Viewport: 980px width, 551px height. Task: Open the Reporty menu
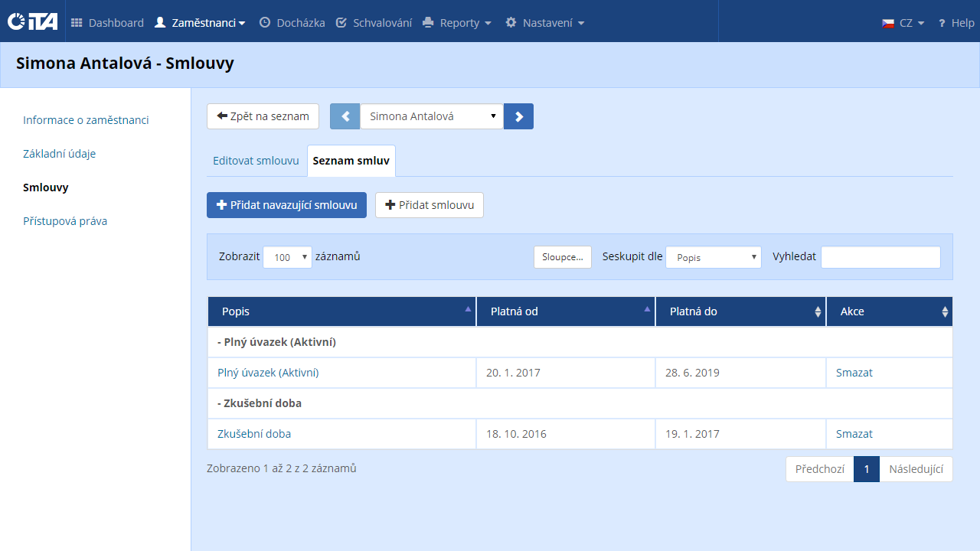457,23
